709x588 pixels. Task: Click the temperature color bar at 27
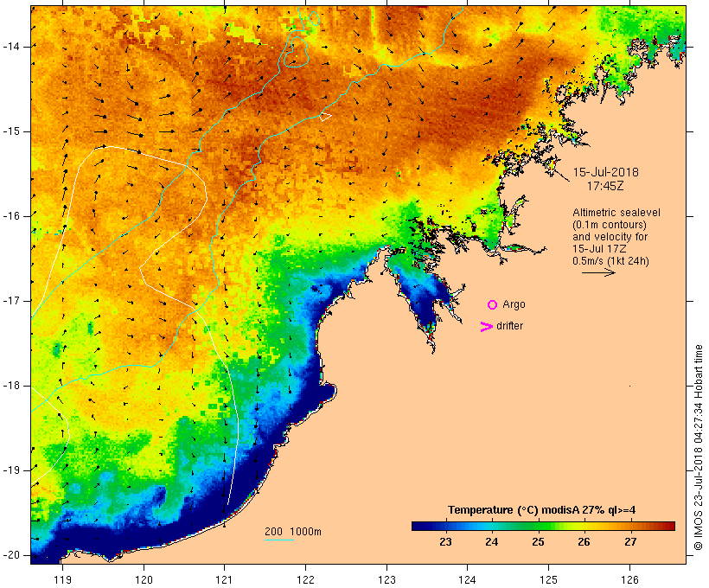click(629, 526)
